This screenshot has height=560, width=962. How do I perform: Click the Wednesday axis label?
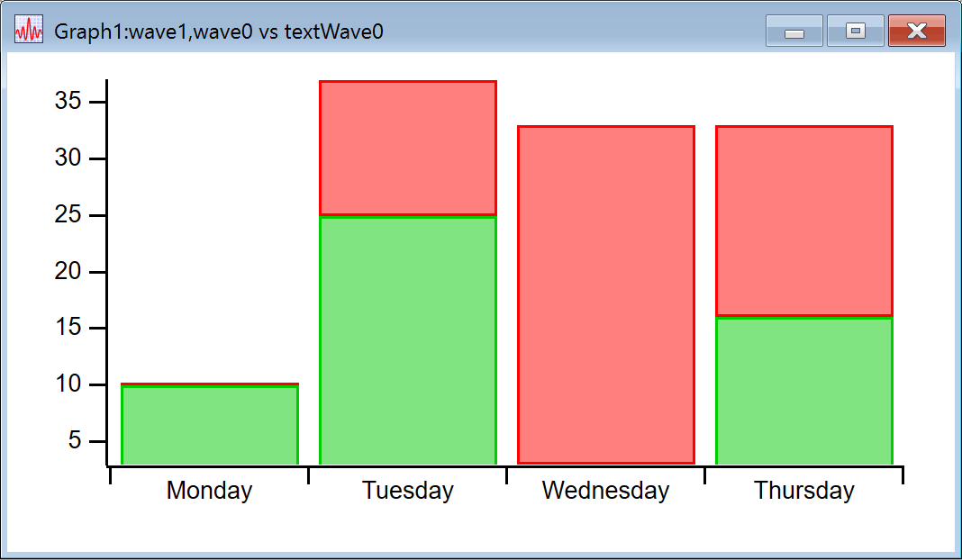click(606, 491)
